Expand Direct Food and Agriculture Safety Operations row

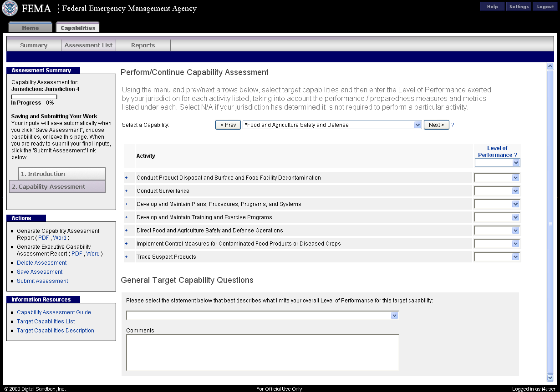pos(127,231)
